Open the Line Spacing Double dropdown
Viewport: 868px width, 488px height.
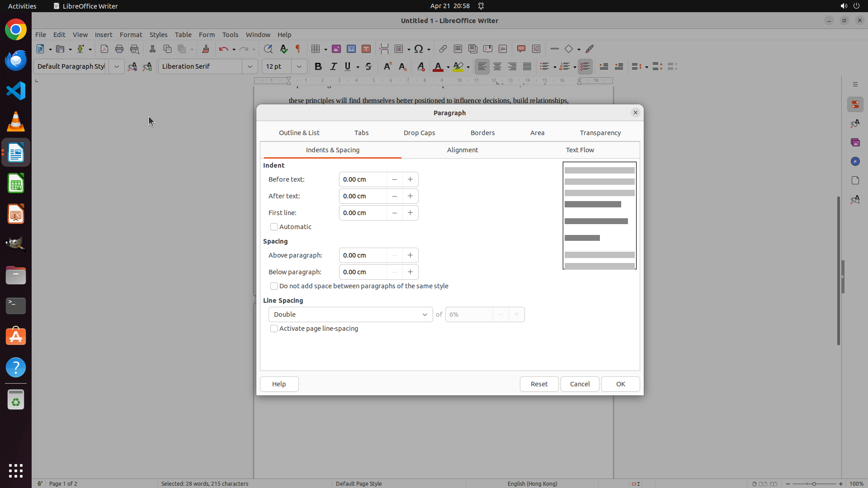(350, 314)
